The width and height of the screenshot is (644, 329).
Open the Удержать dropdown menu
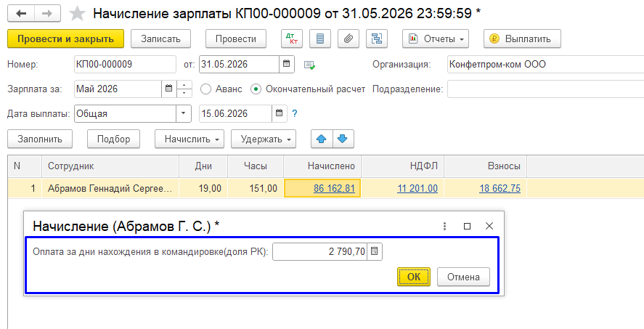[264, 139]
